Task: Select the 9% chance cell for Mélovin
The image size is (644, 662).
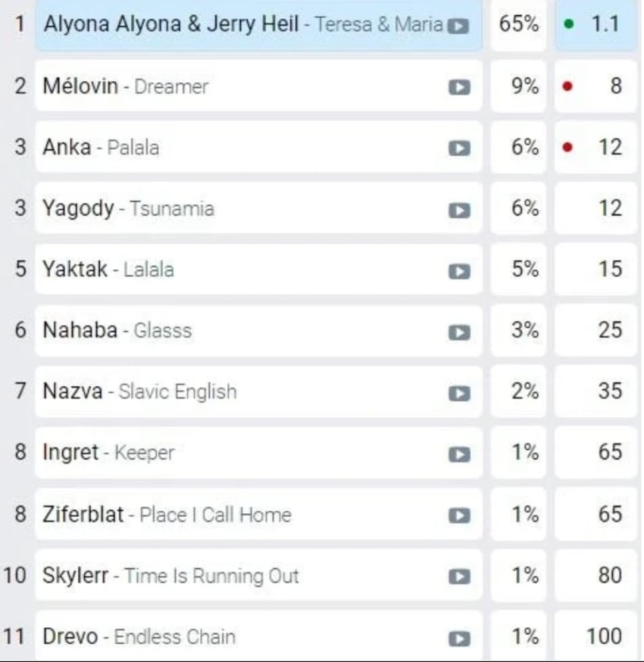Action: [x=518, y=86]
